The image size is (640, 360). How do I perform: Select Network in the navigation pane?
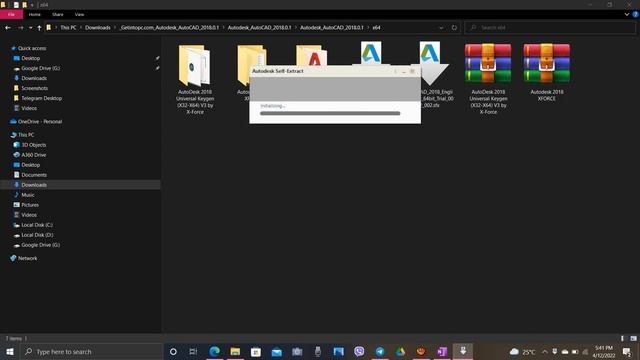click(27, 258)
